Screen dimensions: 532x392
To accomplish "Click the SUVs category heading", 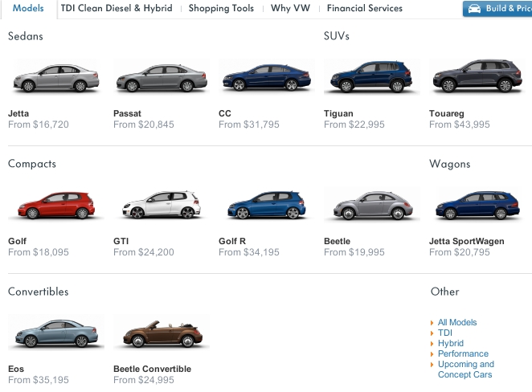I will [337, 36].
